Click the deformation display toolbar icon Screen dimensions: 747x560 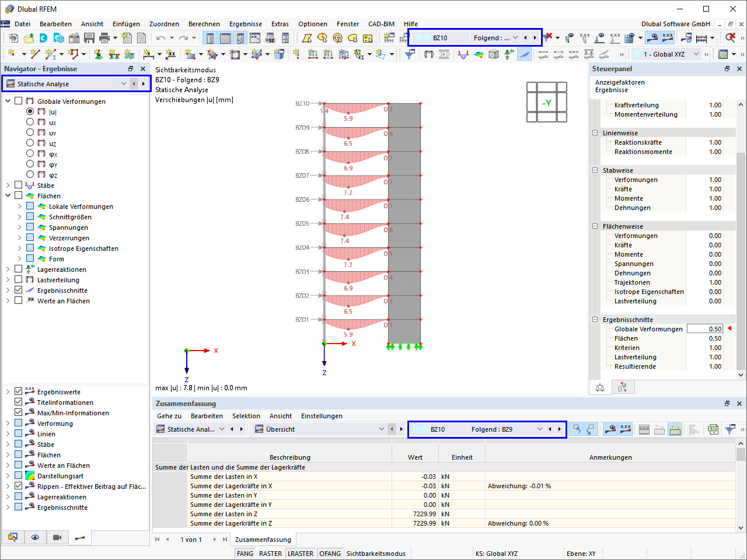click(x=429, y=54)
